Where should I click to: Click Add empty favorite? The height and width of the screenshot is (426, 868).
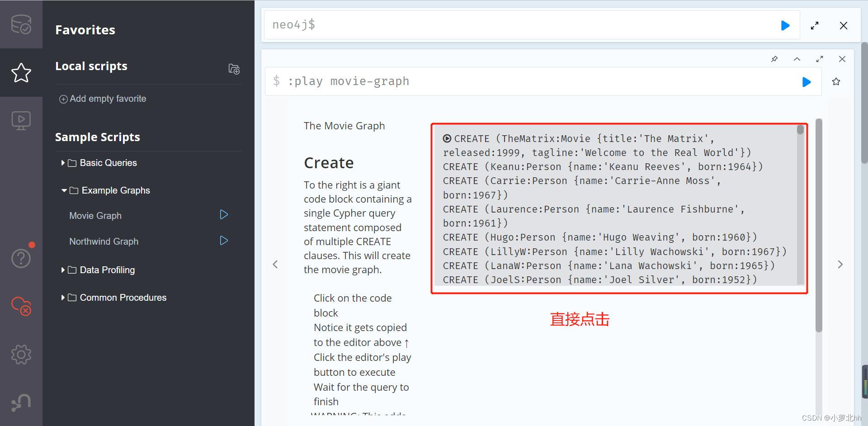click(103, 99)
